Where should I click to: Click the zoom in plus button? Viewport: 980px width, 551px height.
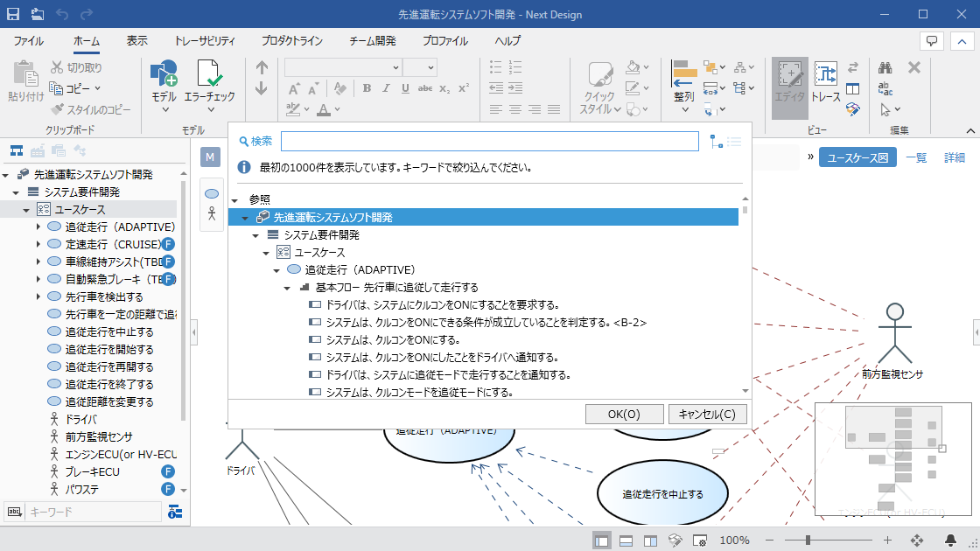click(887, 540)
